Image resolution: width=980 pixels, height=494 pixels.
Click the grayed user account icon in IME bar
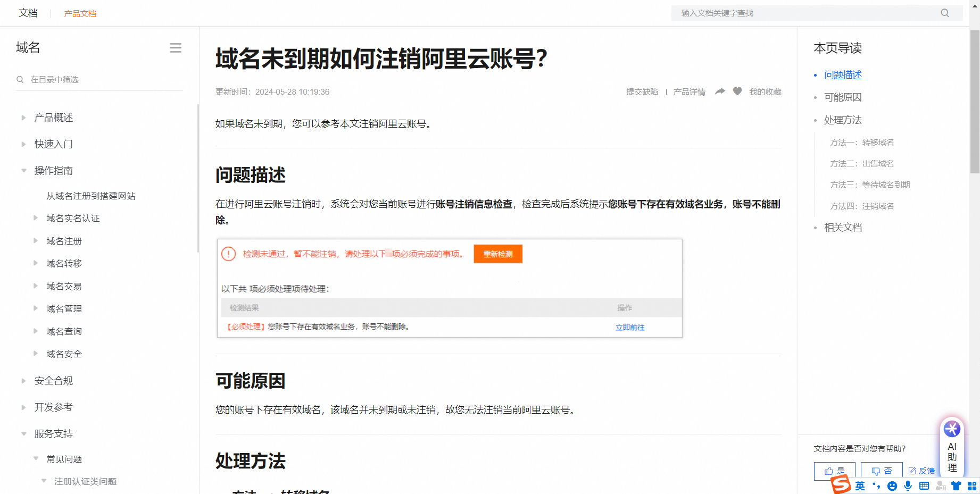point(941,486)
